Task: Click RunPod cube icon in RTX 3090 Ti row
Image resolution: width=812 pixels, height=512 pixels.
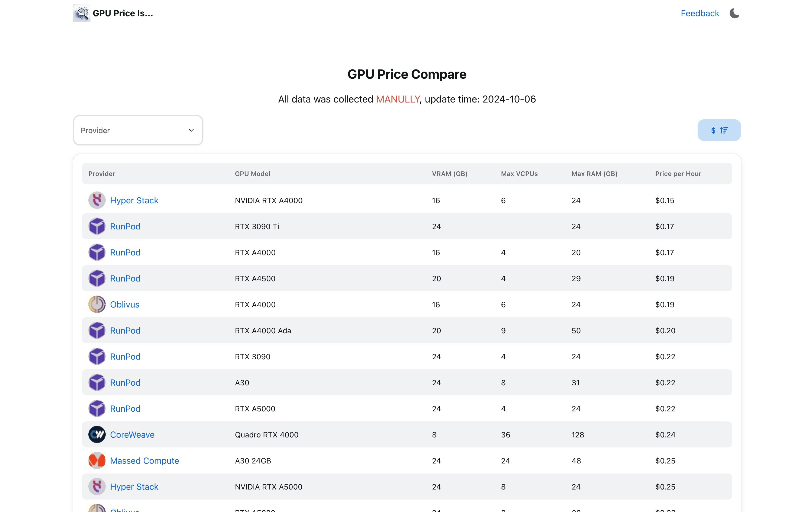Action: click(97, 226)
